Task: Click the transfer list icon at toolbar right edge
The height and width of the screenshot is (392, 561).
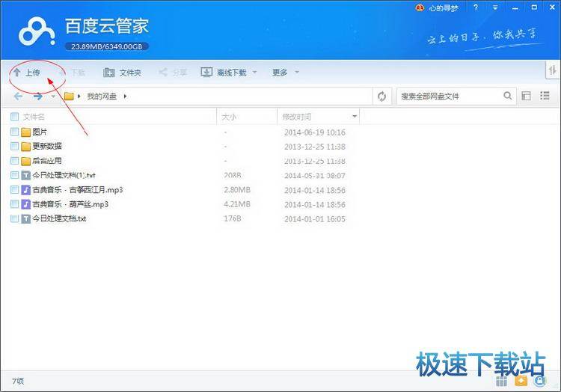Action: pyautogui.click(x=553, y=70)
